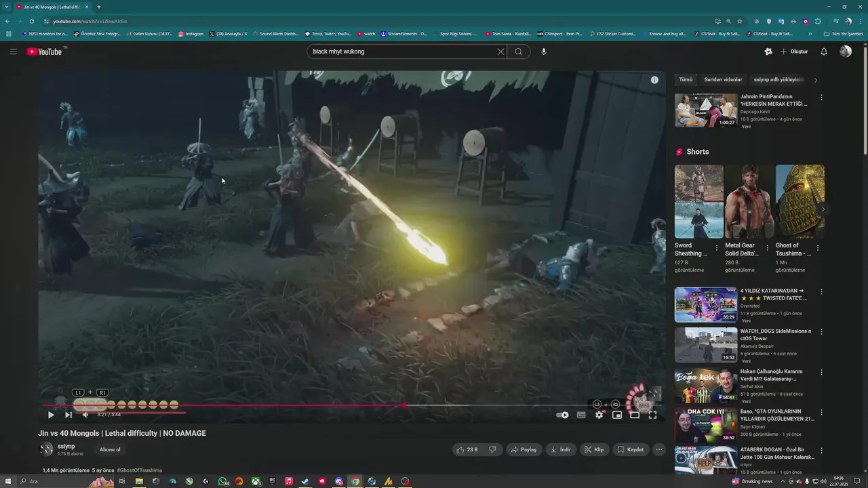Run search with magnifier button
This screenshot has height=488, width=868.
click(x=518, y=52)
